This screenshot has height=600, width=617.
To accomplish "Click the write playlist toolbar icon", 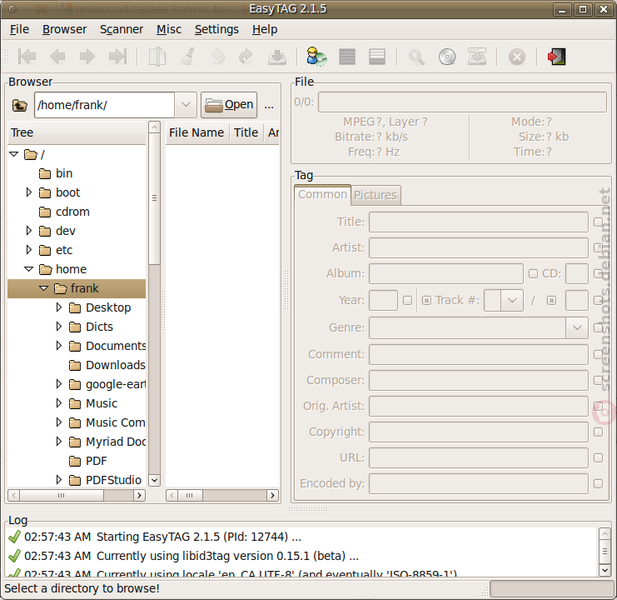I will coord(477,57).
